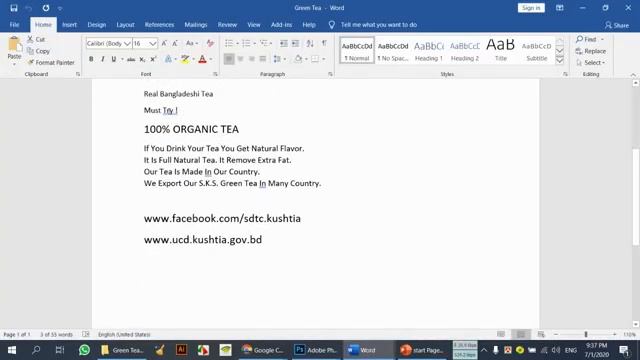Open Ribbon Display Options in title bar
This screenshot has height=360, width=640.
(560, 8)
